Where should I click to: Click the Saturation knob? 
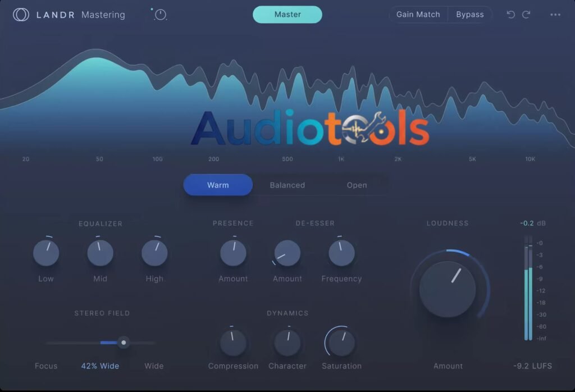[341, 343]
